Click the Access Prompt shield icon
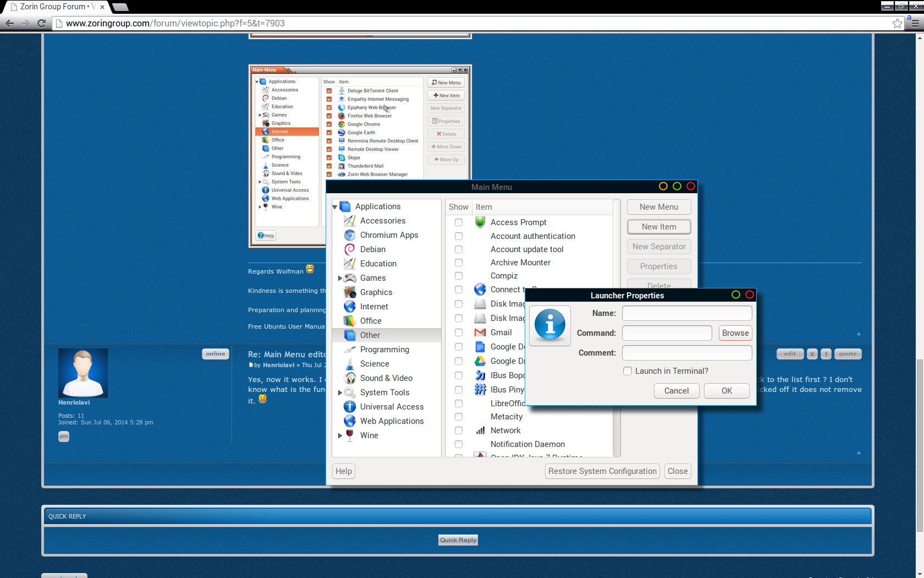The width and height of the screenshot is (924, 578). tap(480, 222)
